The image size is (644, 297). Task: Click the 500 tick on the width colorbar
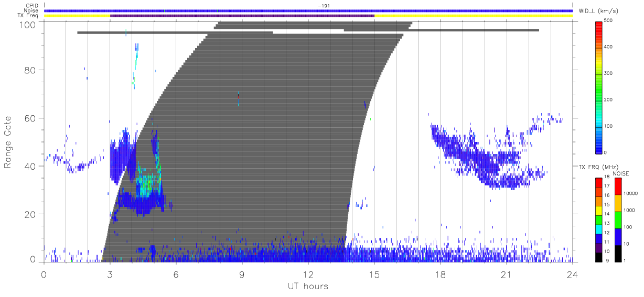pos(609,21)
